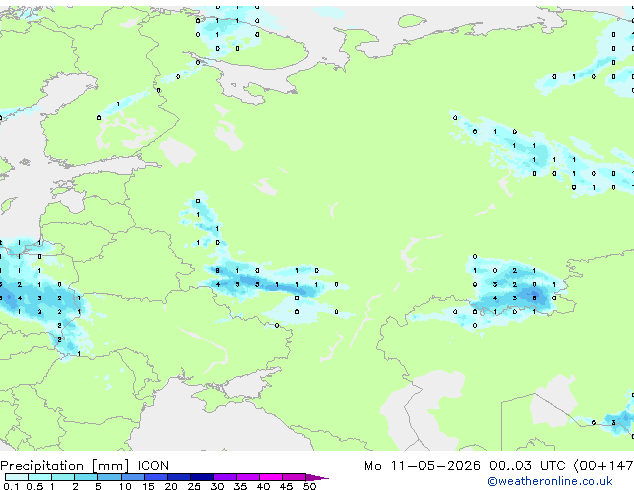Click the "UTC" time zone label
This screenshot has height=490, width=634.
553,466
